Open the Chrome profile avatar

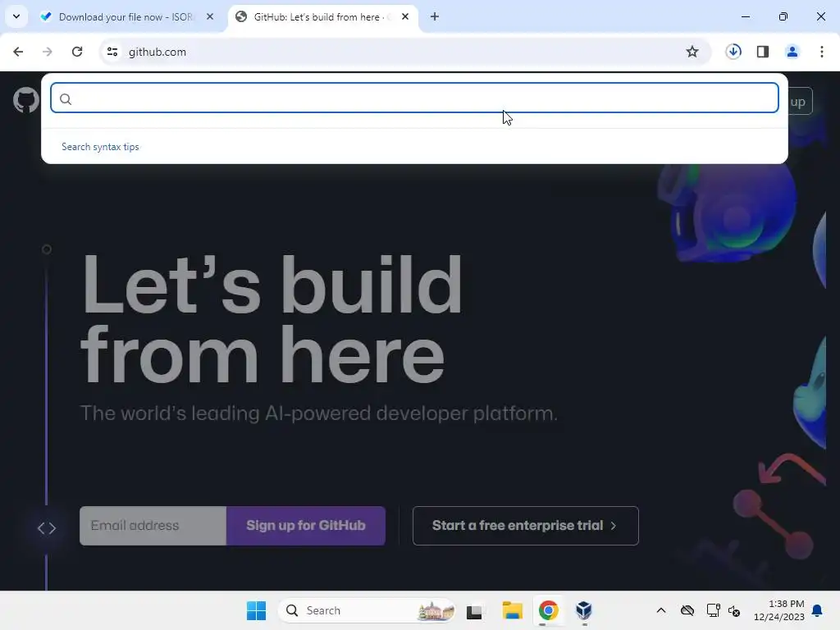click(792, 52)
